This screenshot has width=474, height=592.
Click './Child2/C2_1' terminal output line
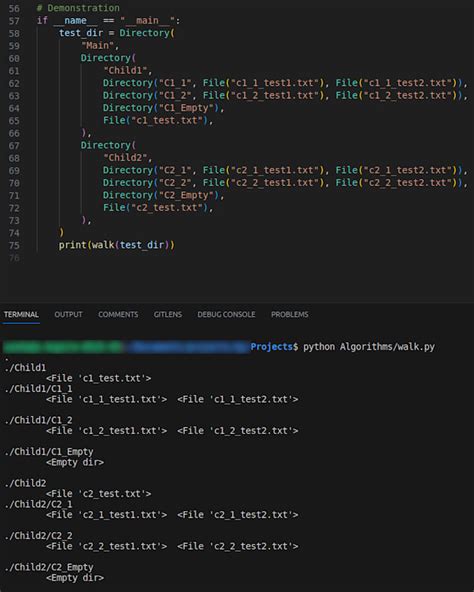coord(39,504)
